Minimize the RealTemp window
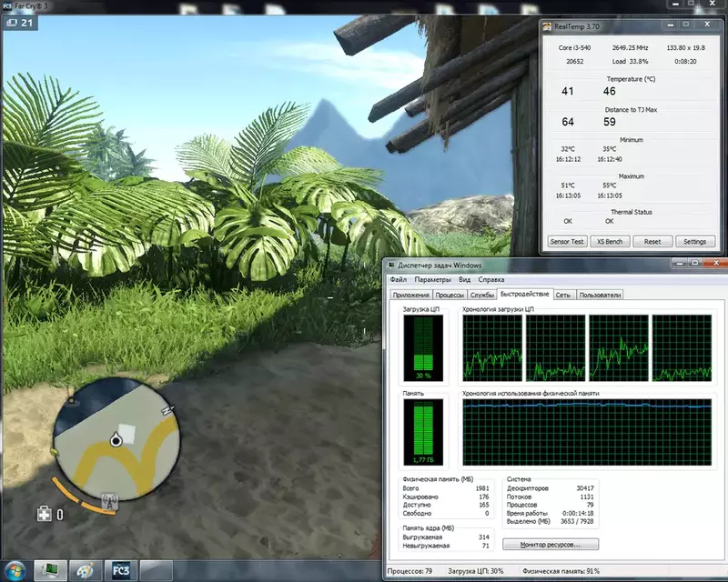The height and width of the screenshot is (582, 728). click(671, 25)
